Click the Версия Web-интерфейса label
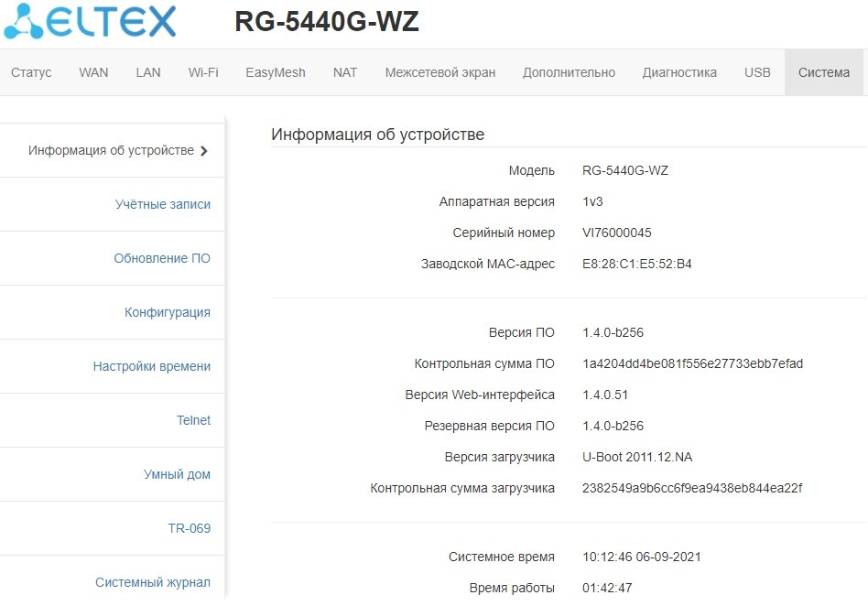 [480, 395]
